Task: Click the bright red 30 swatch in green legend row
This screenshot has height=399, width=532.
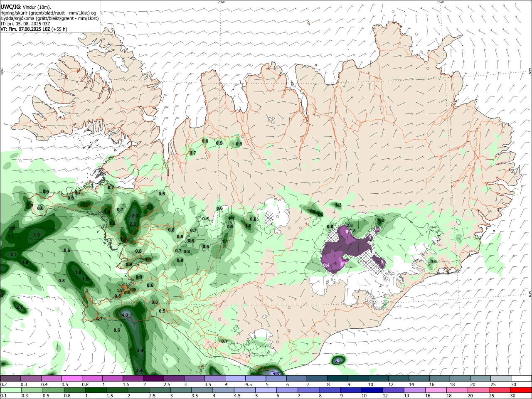Action: [x=521, y=390]
